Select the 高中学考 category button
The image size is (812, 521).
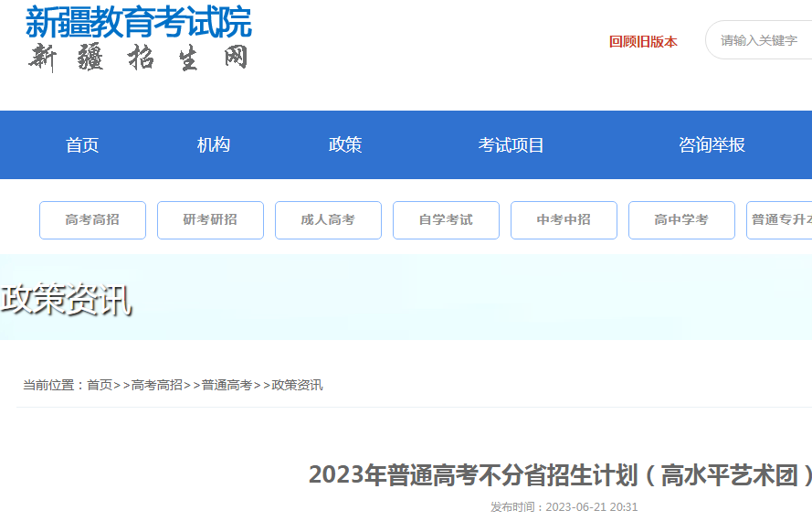pyautogui.click(x=681, y=220)
